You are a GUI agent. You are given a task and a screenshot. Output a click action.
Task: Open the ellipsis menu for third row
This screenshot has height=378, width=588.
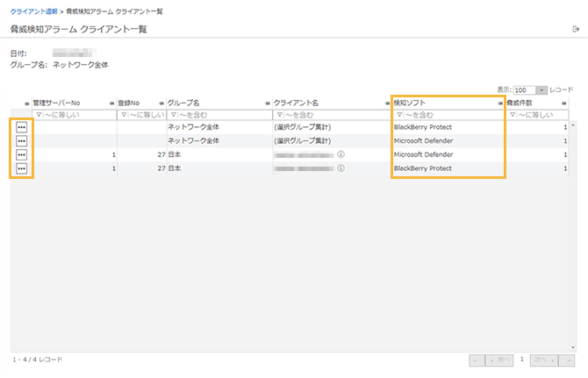click(21, 154)
